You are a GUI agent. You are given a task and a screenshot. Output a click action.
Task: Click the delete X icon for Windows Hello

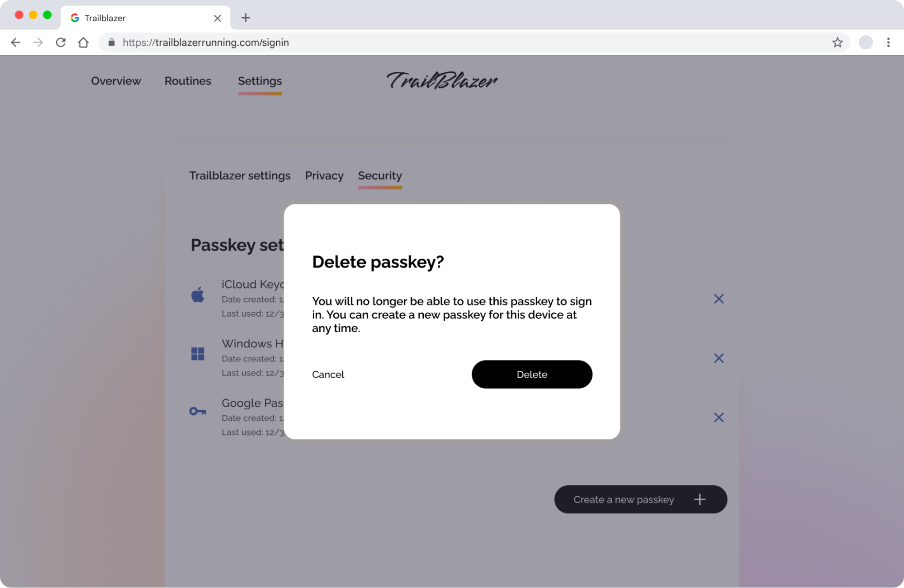pyautogui.click(x=718, y=358)
